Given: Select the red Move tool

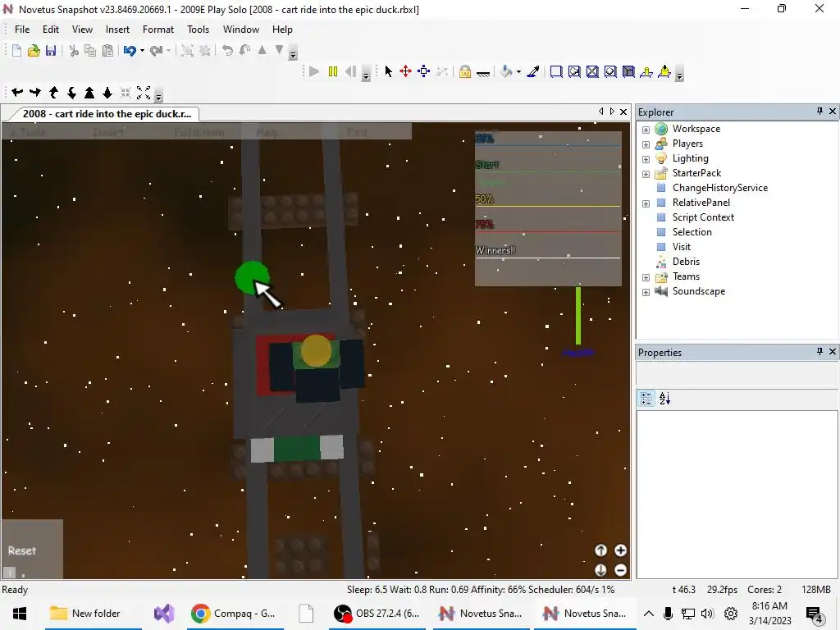Looking at the screenshot, I should click(405, 71).
